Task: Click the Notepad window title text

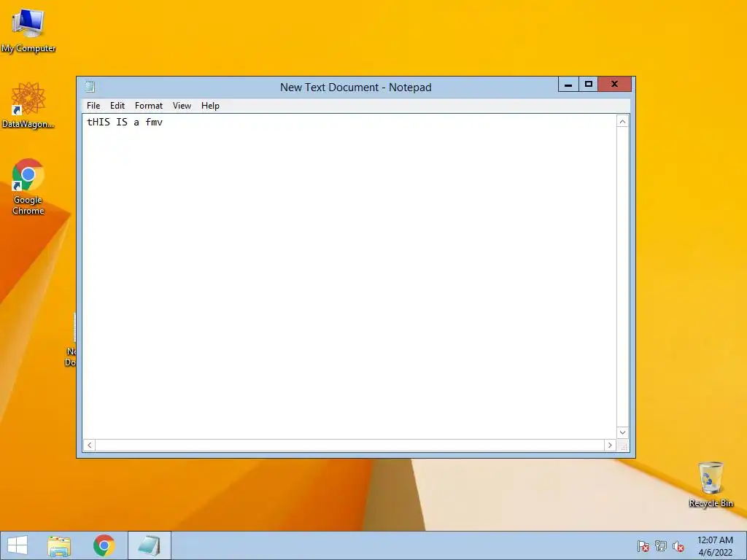Action: pyautogui.click(x=356, y=87)
